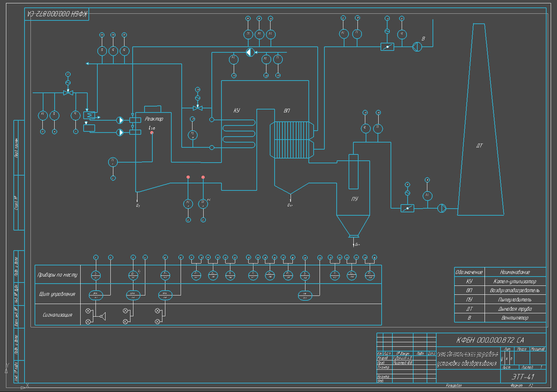Select the Приборы по месту row header
Screen dimensions: 557x392
(x=57, y=275)
